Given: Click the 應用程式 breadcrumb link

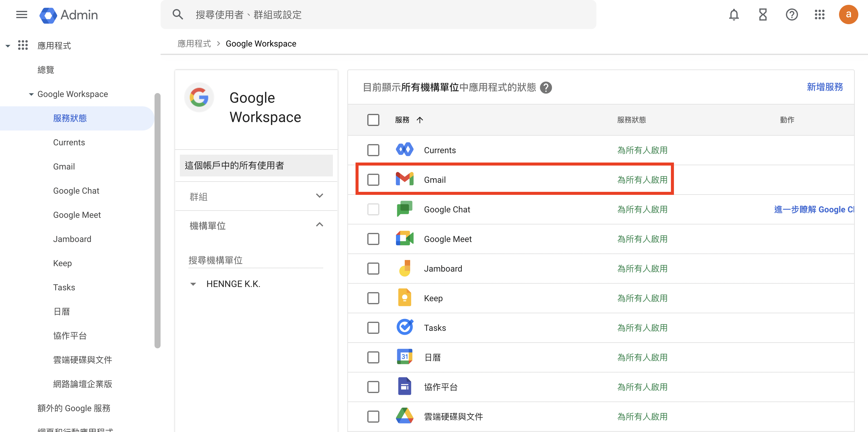Looking at the screenshot, I should click(x=194, y=44).
